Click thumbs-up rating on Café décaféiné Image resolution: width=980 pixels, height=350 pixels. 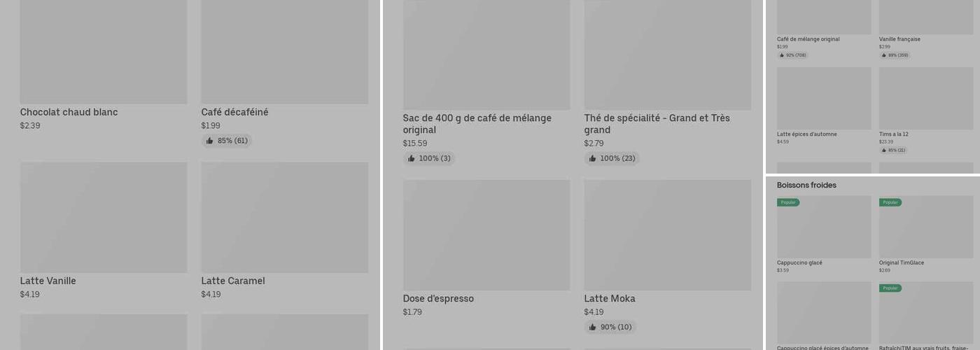point(227,141)
